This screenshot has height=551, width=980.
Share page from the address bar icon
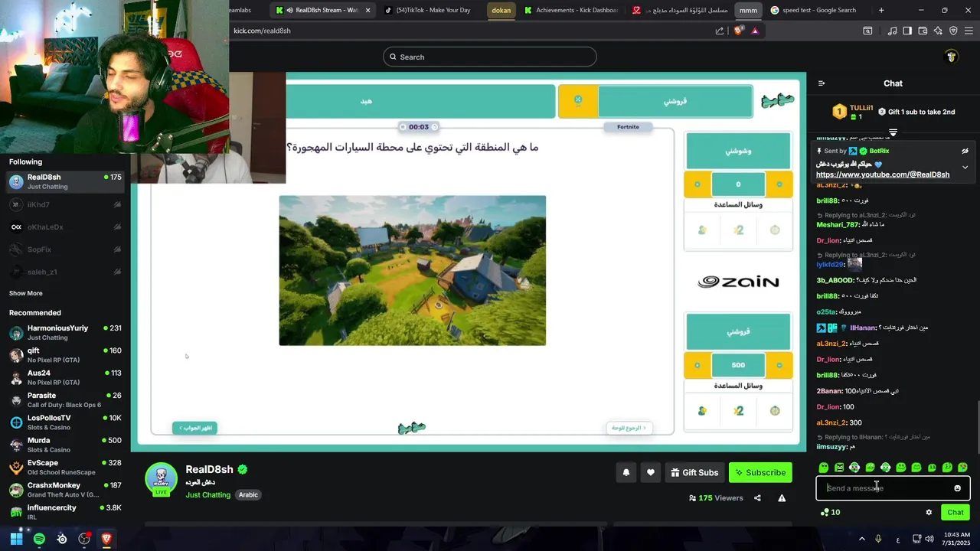tap(720, 31)
